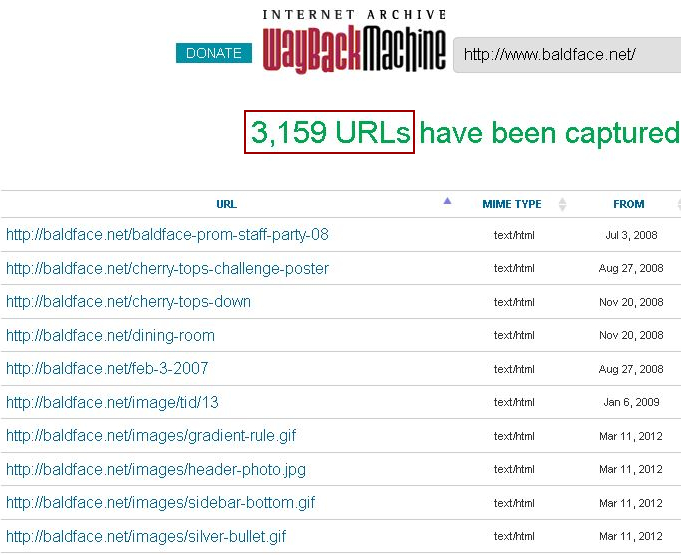Sort by MIME TYPE column header
This screenshot has height=555, width=681.
tap(512, 204)
